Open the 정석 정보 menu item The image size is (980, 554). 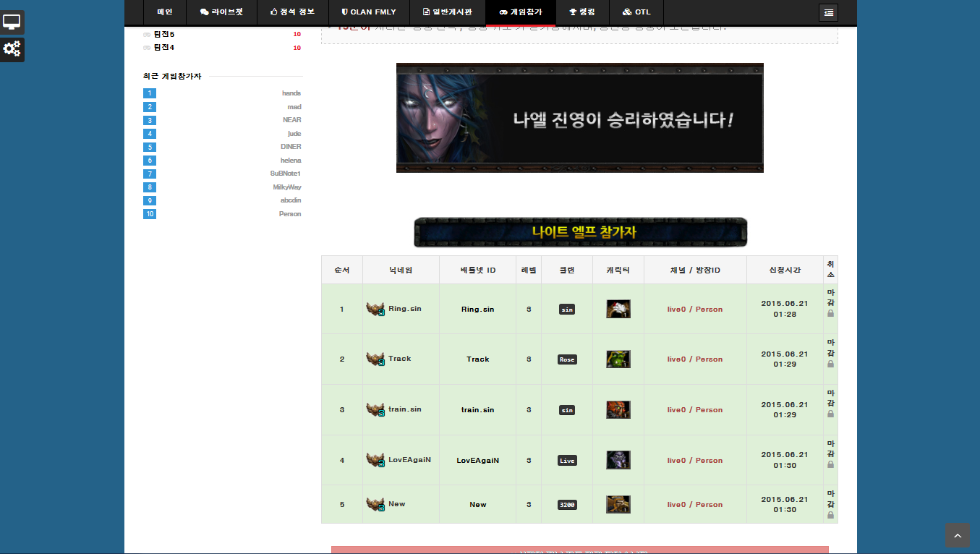click(x=292, y=12)
